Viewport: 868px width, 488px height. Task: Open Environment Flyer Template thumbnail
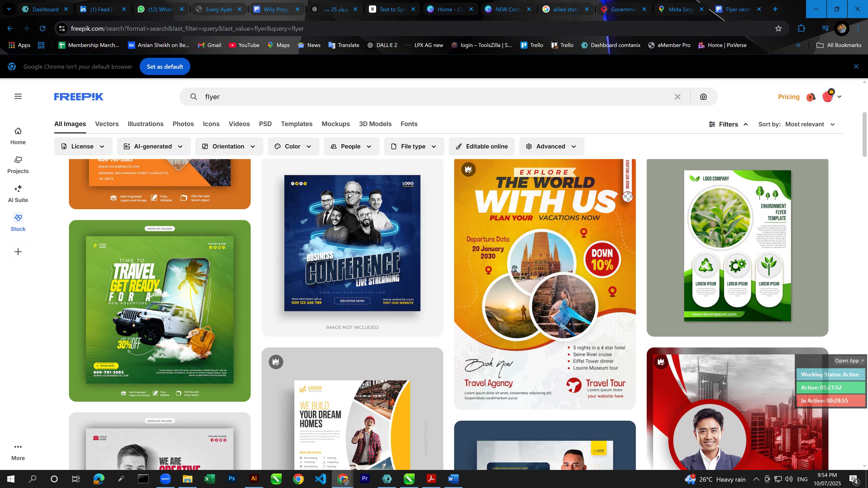point(737,248)
